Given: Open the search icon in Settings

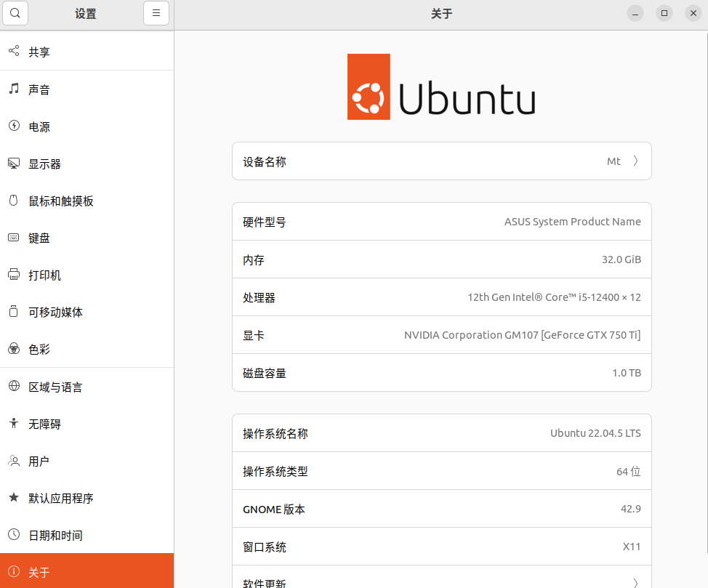Looking at the screenshot, I should 15,13.
